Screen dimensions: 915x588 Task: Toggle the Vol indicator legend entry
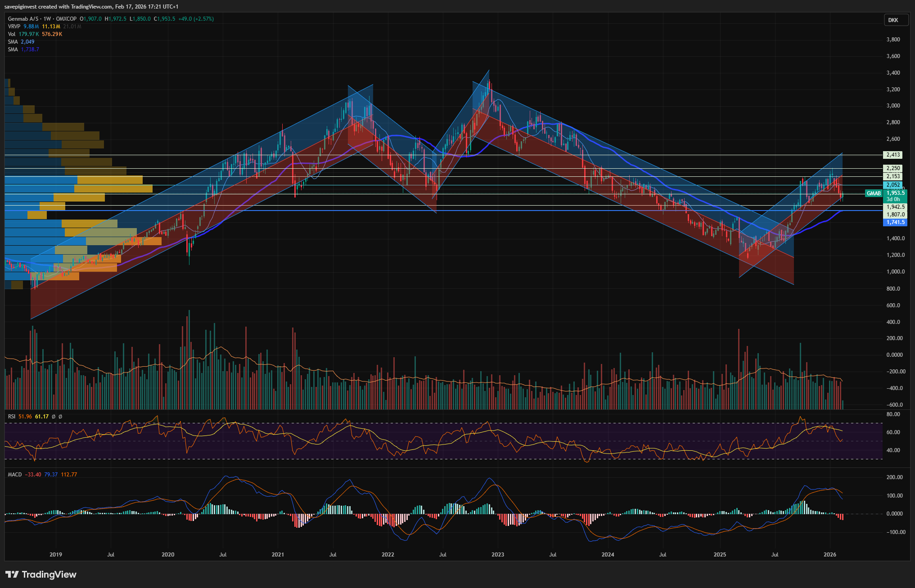12,34
